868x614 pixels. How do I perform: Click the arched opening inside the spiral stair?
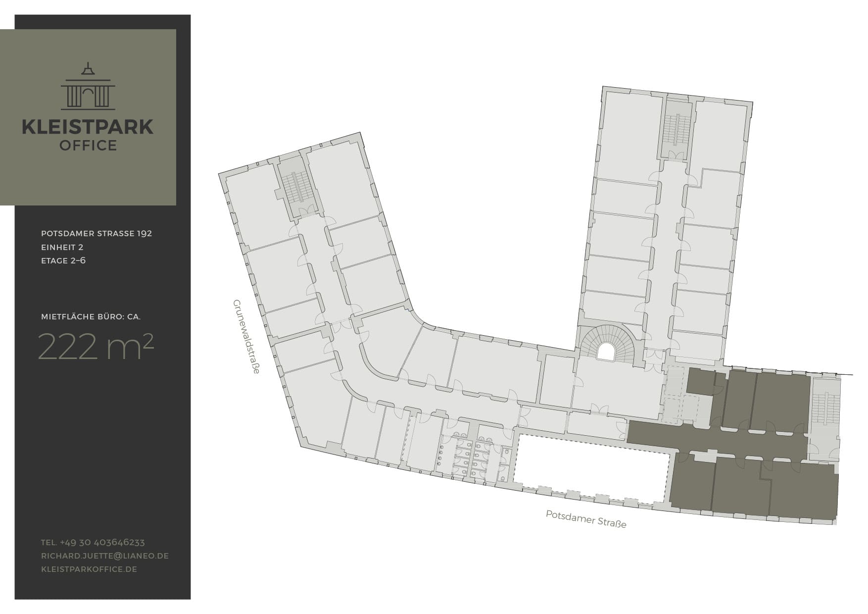click(606, 352)
